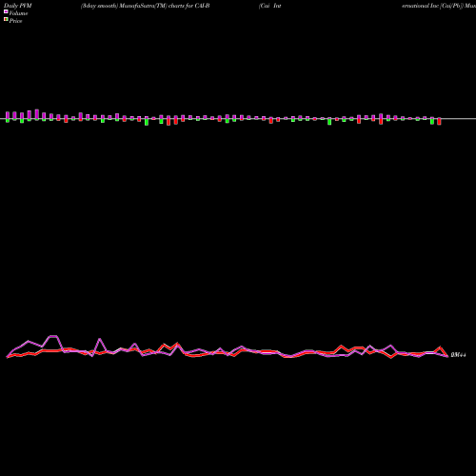Click the '0M44' value label
Screen dimensions: 476x476
tap(458, 355)
